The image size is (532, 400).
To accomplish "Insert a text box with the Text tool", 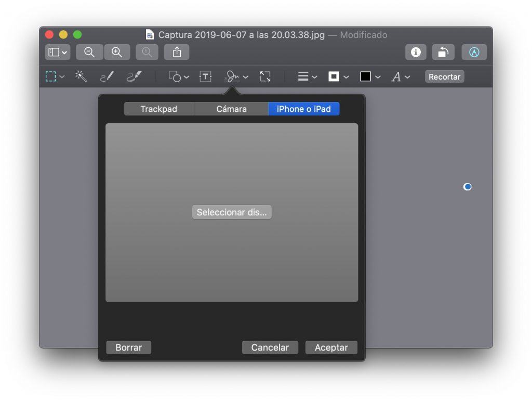I will coord(205,76).
